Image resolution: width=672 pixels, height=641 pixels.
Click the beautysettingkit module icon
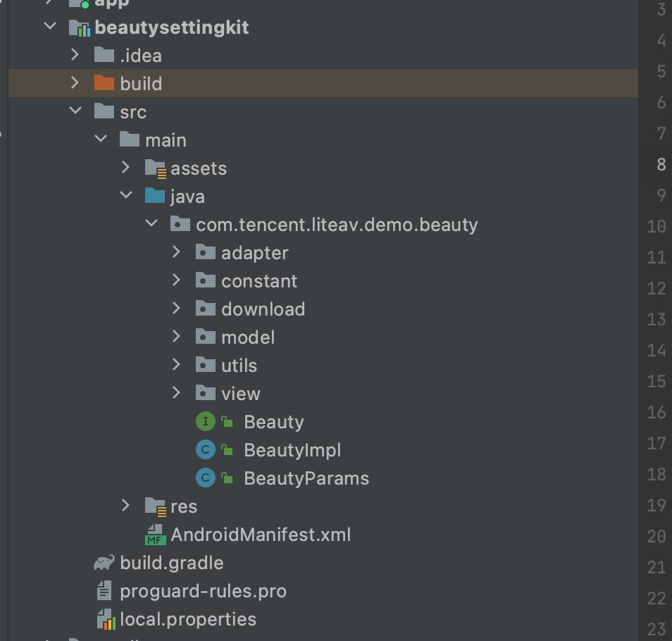pyautogui.click(x=80, y=28)
